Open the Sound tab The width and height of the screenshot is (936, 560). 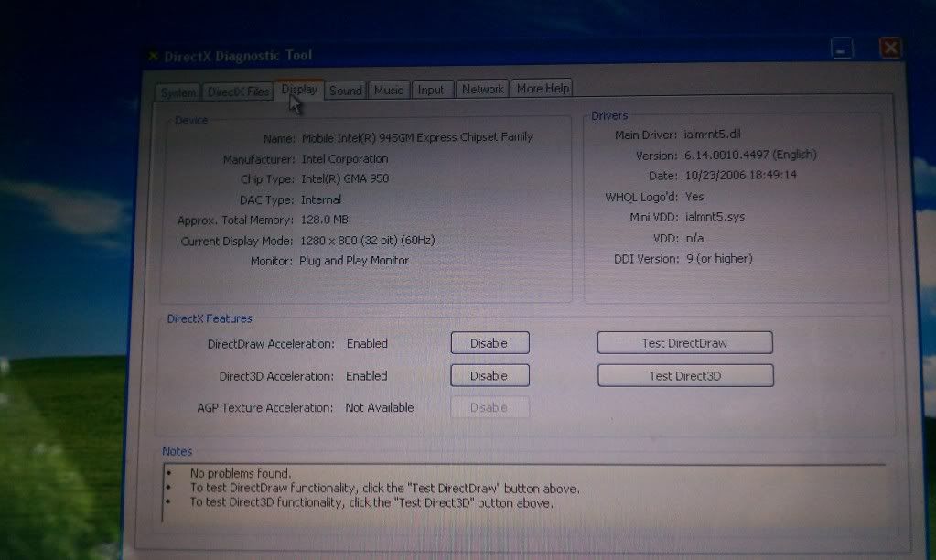[x=346, y=91]
